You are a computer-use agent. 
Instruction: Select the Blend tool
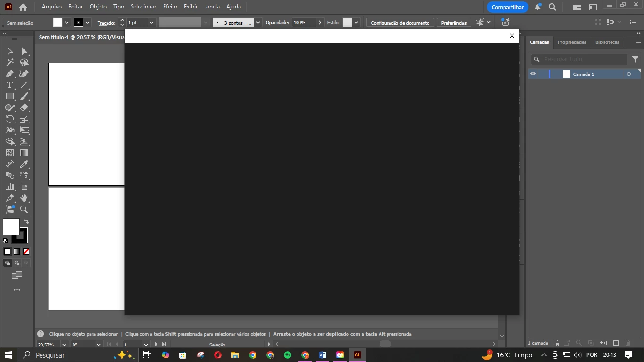[10, 175]
